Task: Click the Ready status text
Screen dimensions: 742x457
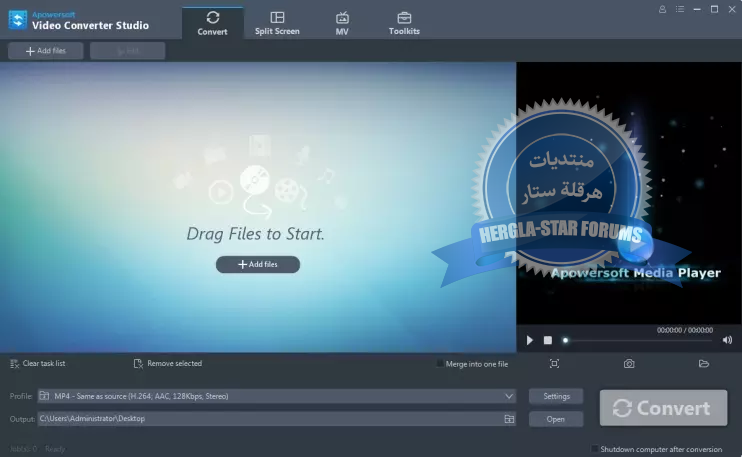Action: point(55,448)
